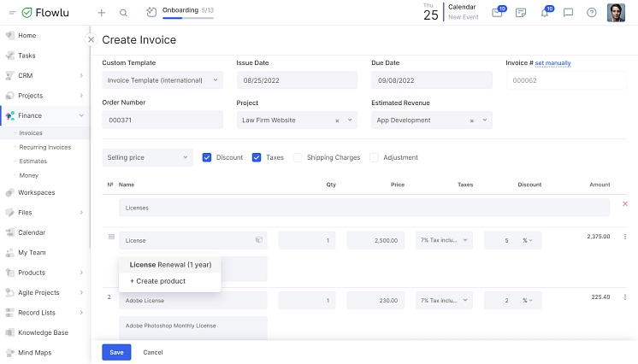Open Knowledge Base in sidebar

tap(44, 332)
